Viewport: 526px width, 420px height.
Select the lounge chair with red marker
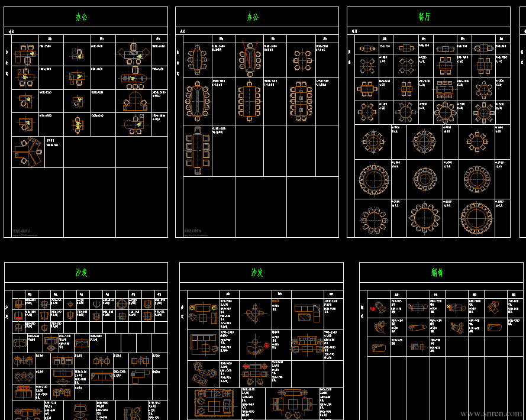pyautogui.click(x=377, y=307)
